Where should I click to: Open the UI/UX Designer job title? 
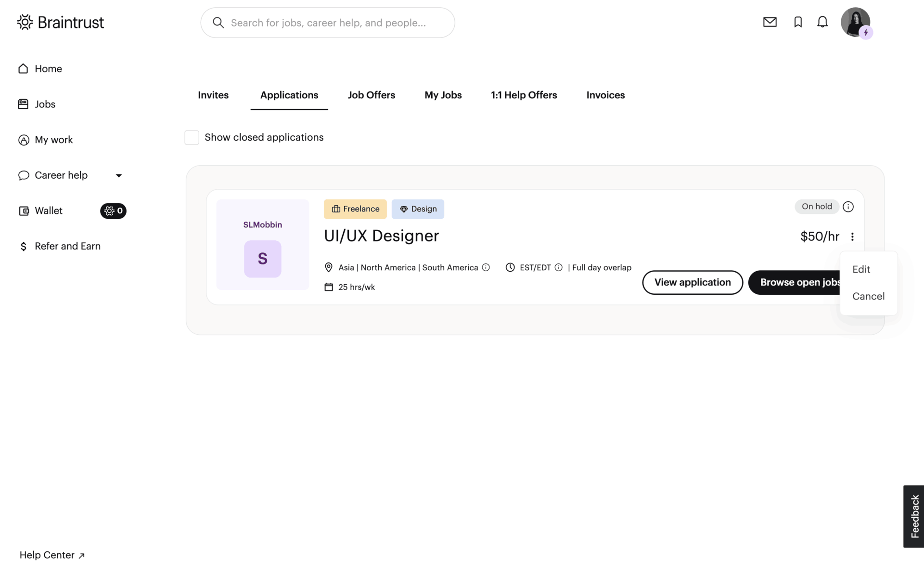381,236
